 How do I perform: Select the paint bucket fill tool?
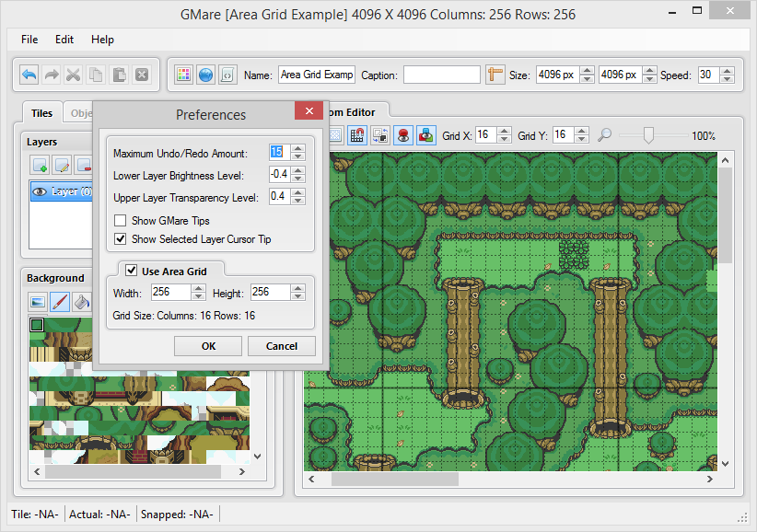coord(82,302)
